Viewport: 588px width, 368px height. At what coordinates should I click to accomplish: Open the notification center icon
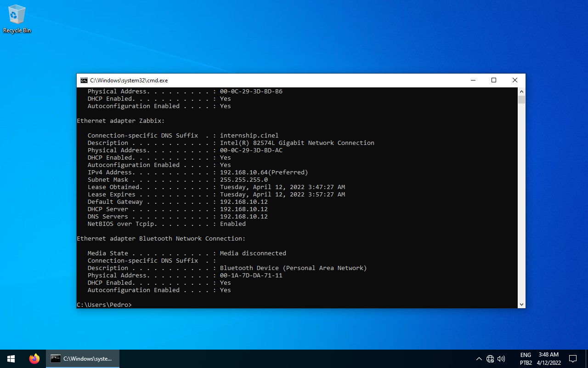[x=573, y=359]
